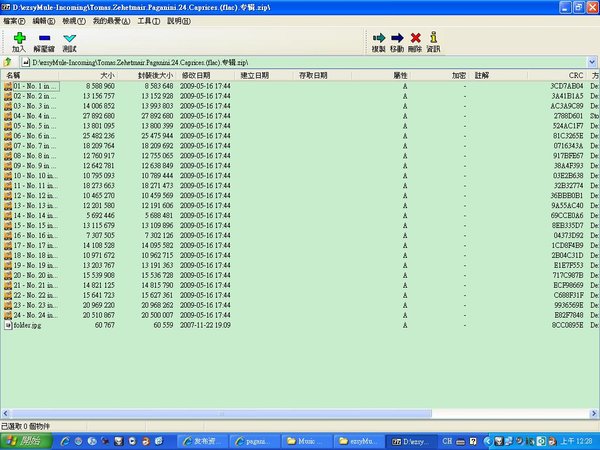
Task: Click the Copy (複製) arrow icon
Action: 379,38
